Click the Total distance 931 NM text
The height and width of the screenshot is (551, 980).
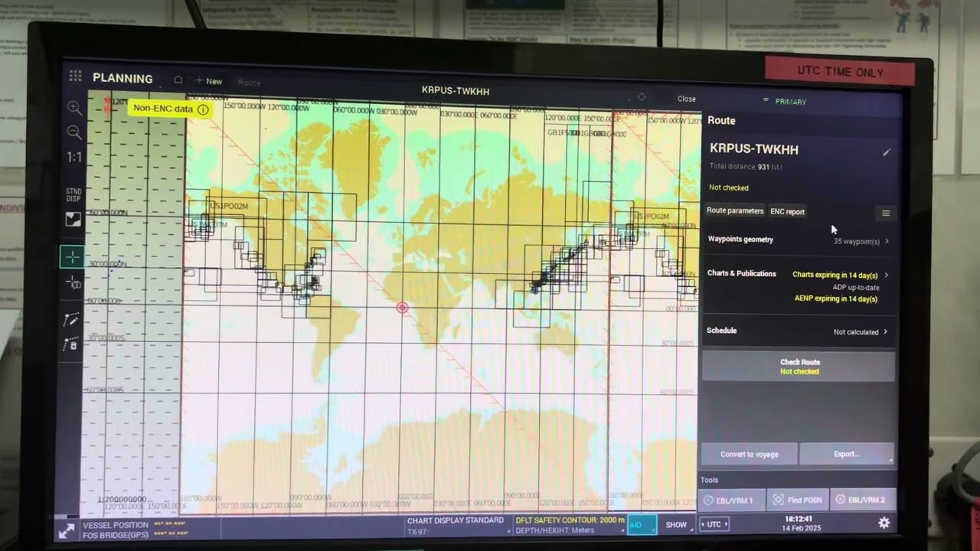point(746,167)
